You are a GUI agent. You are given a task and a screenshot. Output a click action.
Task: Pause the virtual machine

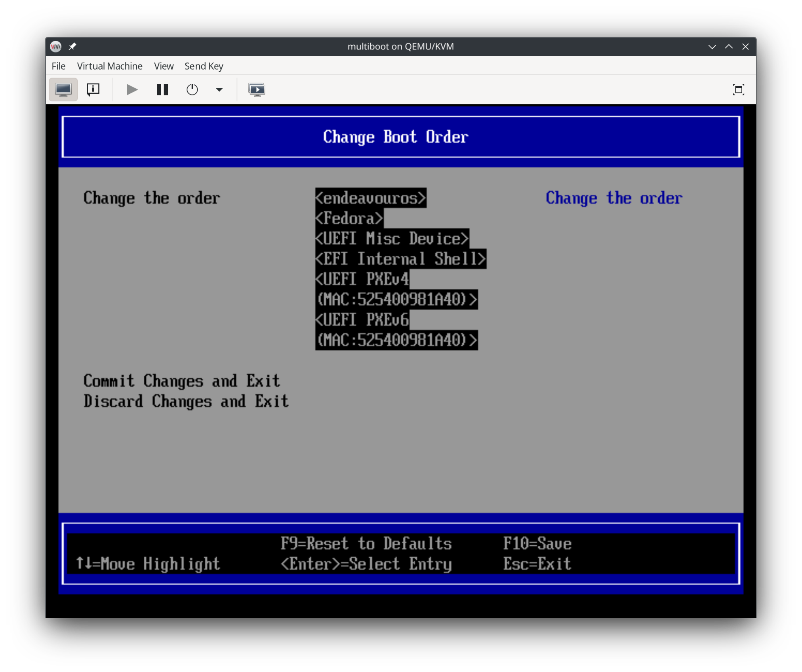click(162, 89)
